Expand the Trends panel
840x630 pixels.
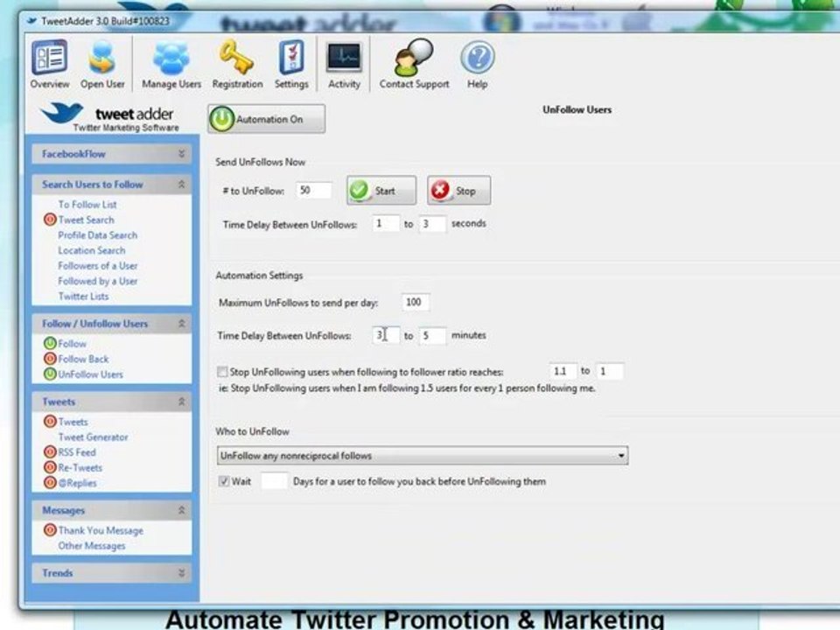tap(181, 573)
